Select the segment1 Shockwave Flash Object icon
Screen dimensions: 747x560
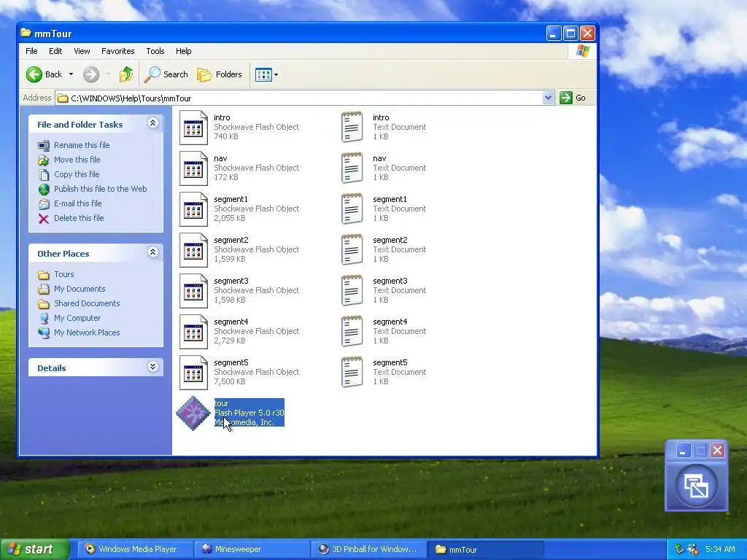[193, 209]
